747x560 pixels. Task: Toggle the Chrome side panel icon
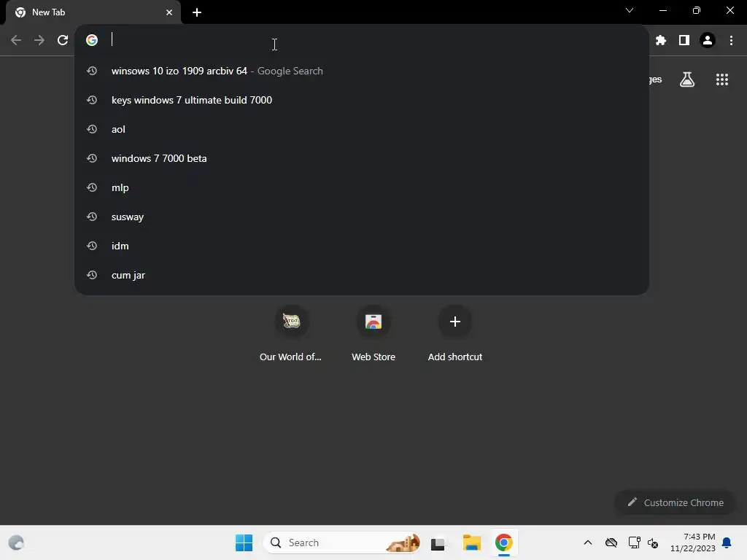coord(684,41)
